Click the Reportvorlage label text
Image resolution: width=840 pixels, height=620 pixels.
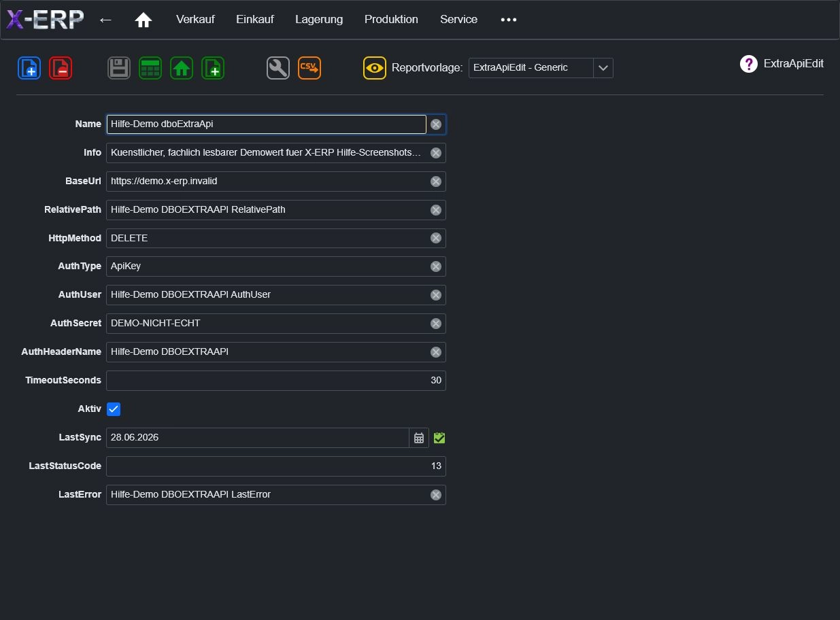click(x=427, y=68)
